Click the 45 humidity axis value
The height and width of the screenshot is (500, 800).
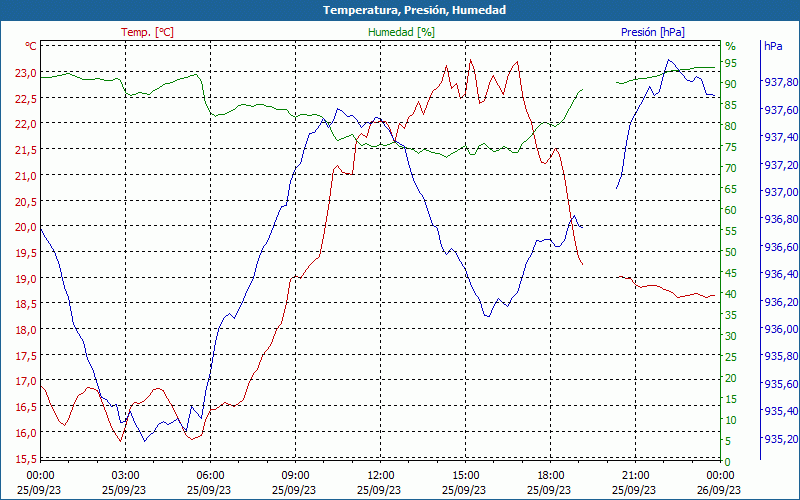[x=731, y=273]
